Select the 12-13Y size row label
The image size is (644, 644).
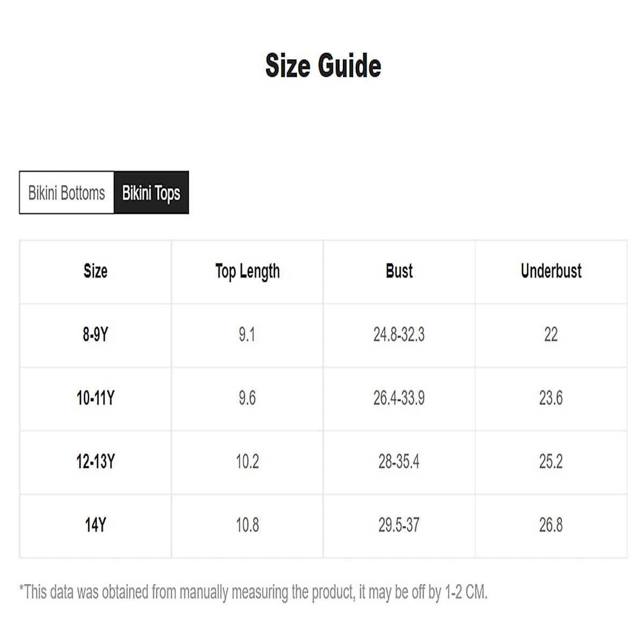(96, 462)
